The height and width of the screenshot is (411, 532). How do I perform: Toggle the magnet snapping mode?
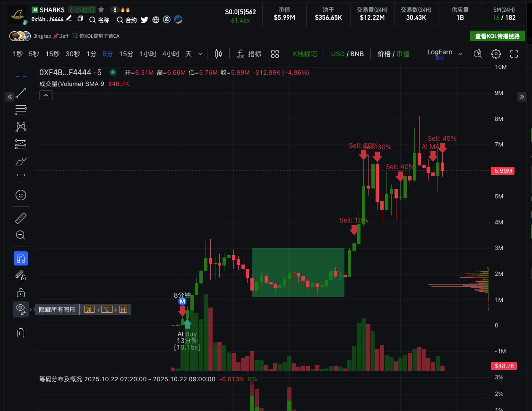(x=21, y=258)
